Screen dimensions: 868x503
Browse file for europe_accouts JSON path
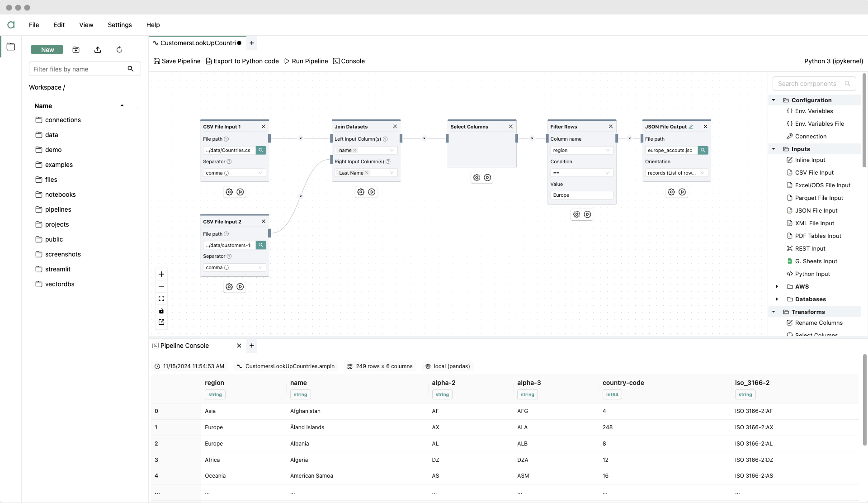tap(703, 150)
